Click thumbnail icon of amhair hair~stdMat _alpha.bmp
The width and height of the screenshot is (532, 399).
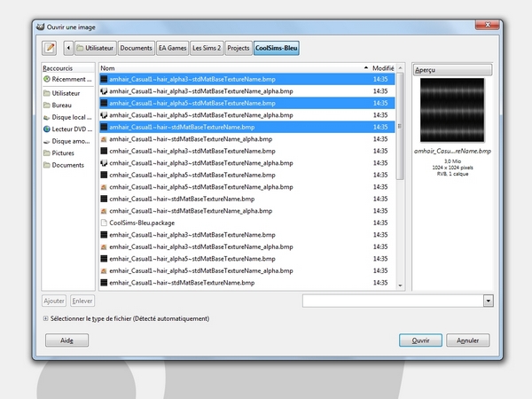[x=104, y=139]
